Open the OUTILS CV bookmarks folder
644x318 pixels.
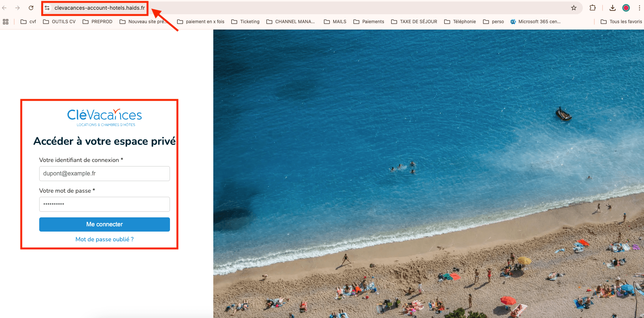pyautogui.click(x=59, y=22)
